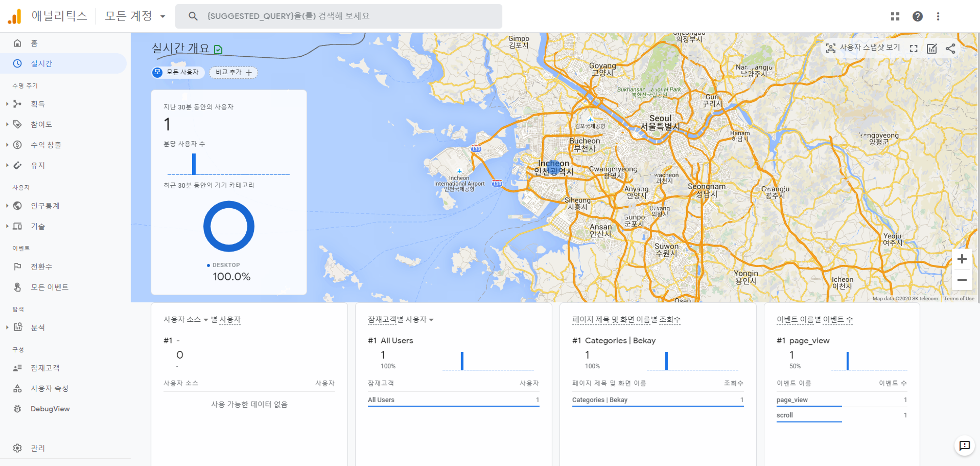
Task: Click the fullscreen map icon
Action: (x=913, y=48)
